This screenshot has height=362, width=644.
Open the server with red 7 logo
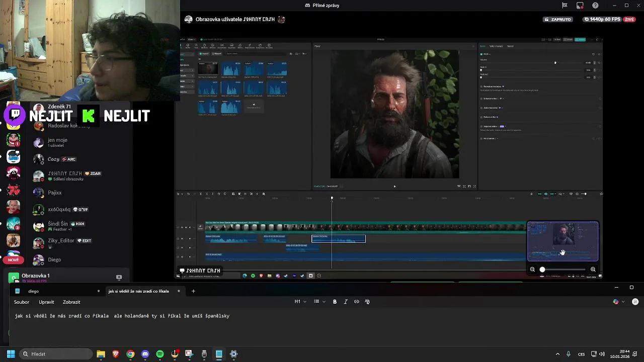click(14, 191)
